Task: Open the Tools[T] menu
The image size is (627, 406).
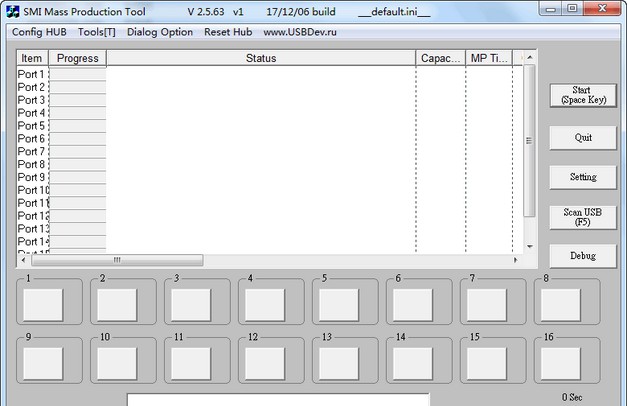Action: [97, 32]
